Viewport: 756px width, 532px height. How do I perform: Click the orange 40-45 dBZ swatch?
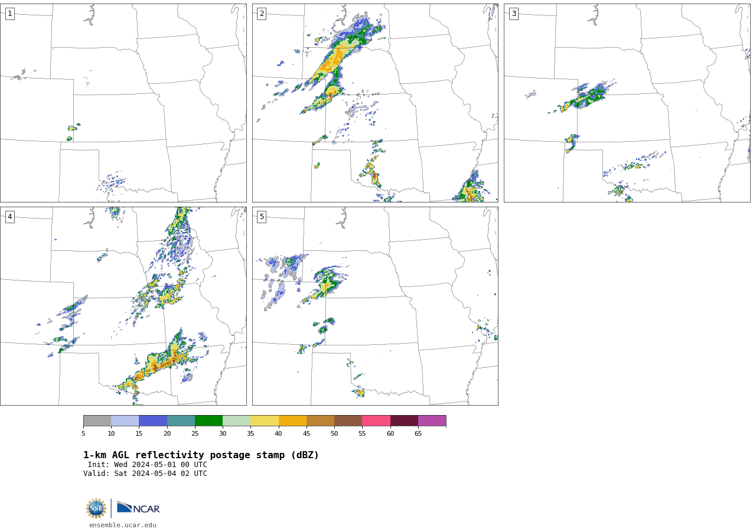(292, 420)
